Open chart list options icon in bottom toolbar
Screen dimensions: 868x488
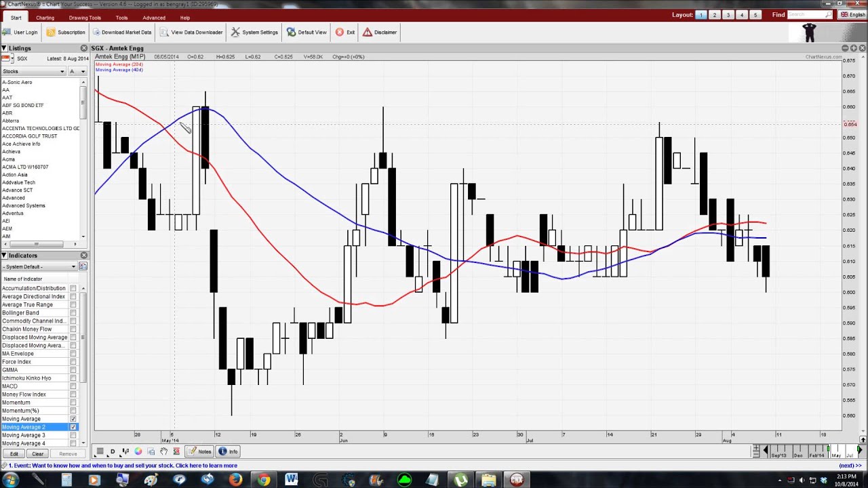pyautogui.click(x=100, y=451)
